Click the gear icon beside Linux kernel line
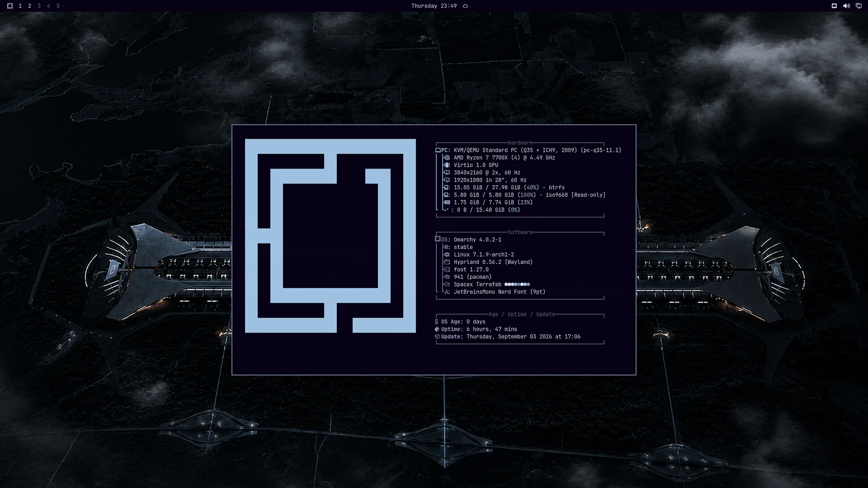 coord(447,254)
